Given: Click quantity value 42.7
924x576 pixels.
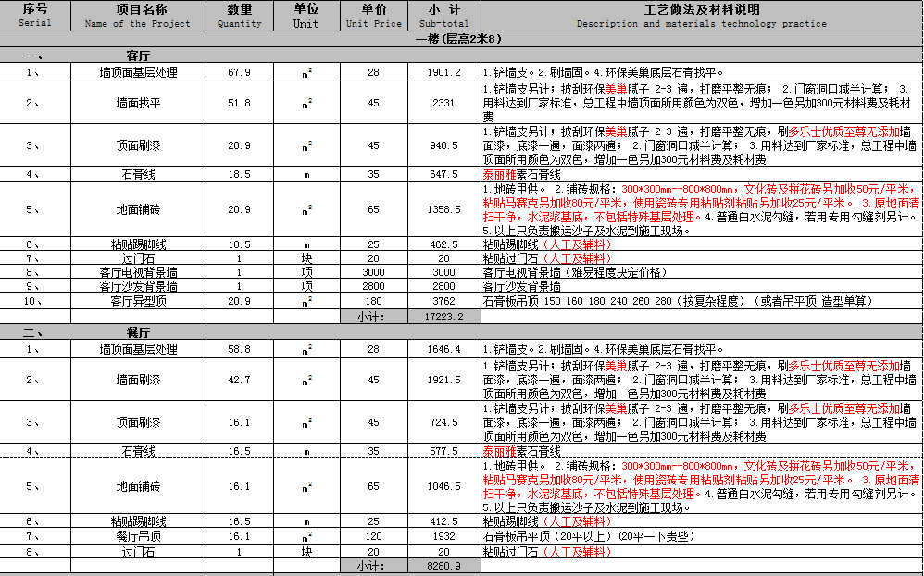Looking at the screenshot, I should (239, 380).
